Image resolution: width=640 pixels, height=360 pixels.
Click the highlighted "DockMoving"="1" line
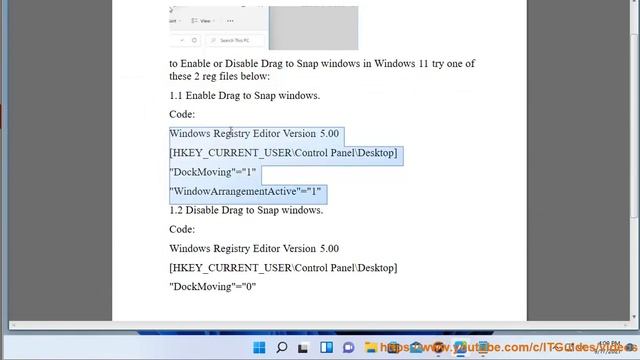coord(213,172)
